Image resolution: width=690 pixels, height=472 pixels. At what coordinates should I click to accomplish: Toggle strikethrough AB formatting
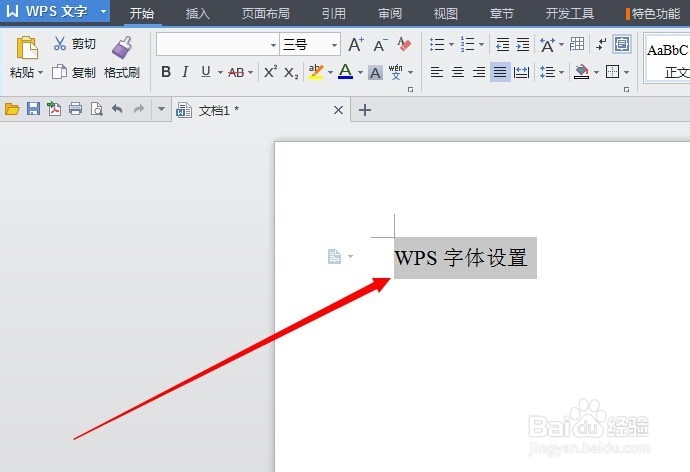click(x=236, y=72)
